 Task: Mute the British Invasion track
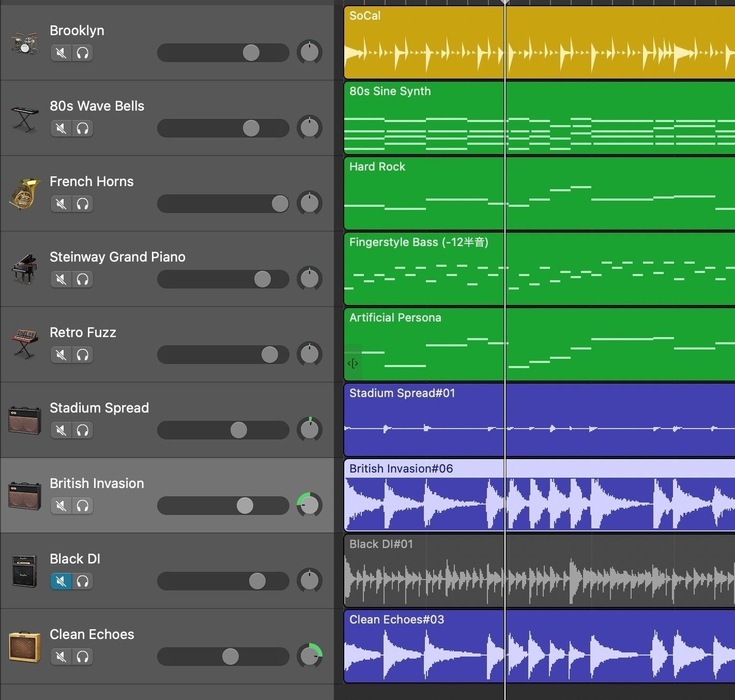click(61, 506)
